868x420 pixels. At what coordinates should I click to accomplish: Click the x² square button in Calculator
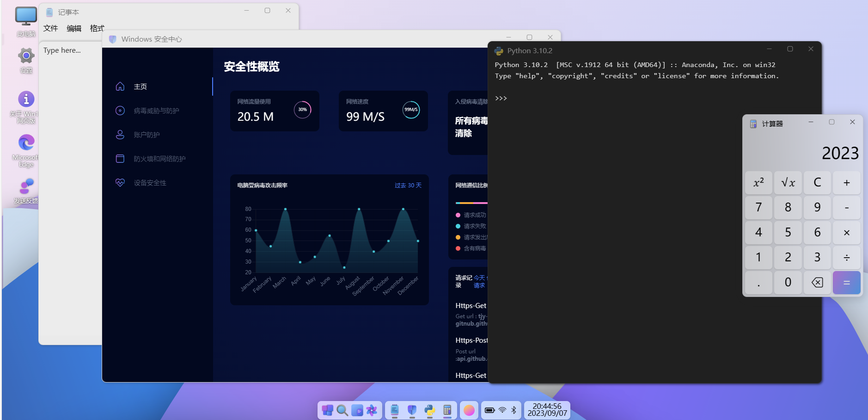click(758, 182)
